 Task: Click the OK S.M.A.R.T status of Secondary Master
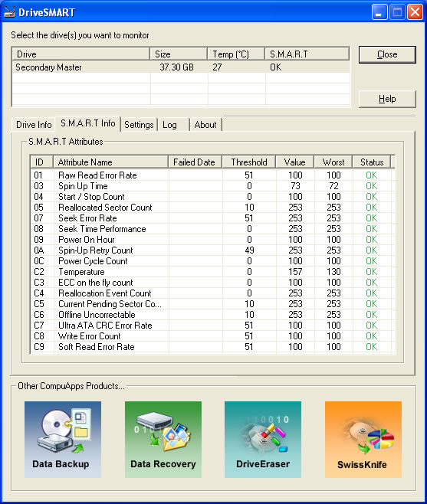pos(276,67)
